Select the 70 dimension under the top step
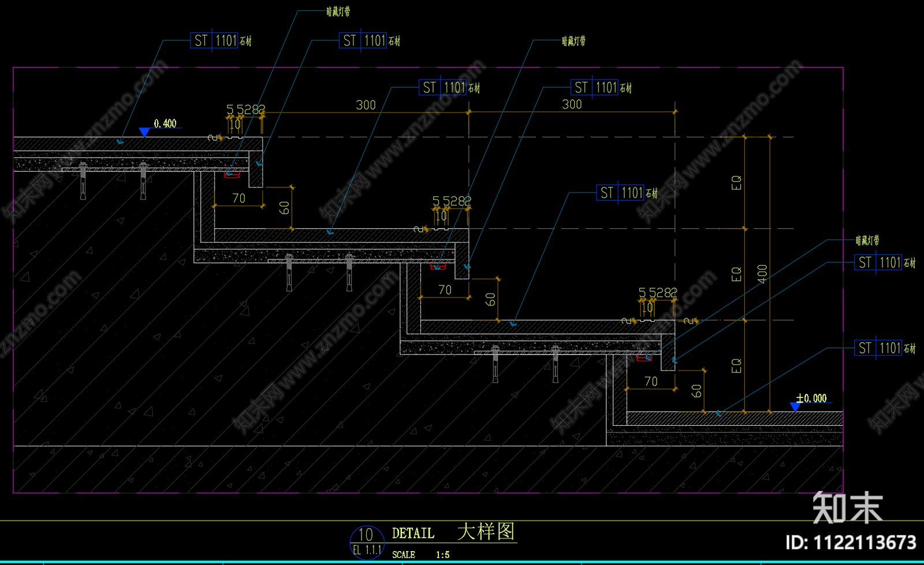Screen dimensions: 924x565 (239, 198)
